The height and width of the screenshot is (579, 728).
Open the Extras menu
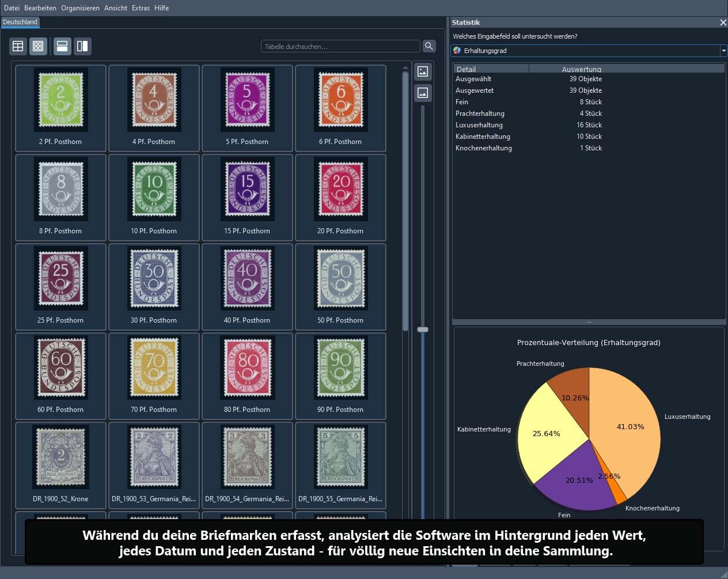tap(141, 8)
